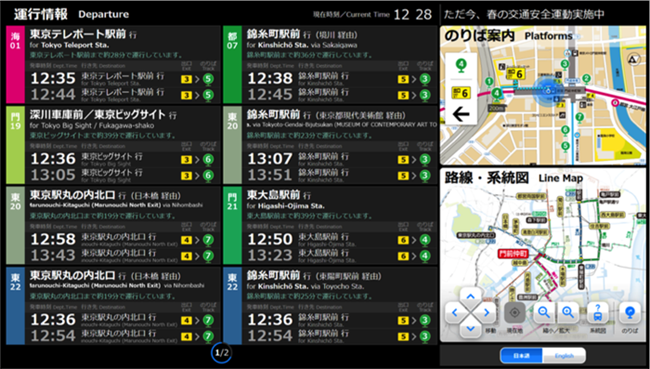Pan the line map downward
Screen dimensions: 650x369
point(471,328)
